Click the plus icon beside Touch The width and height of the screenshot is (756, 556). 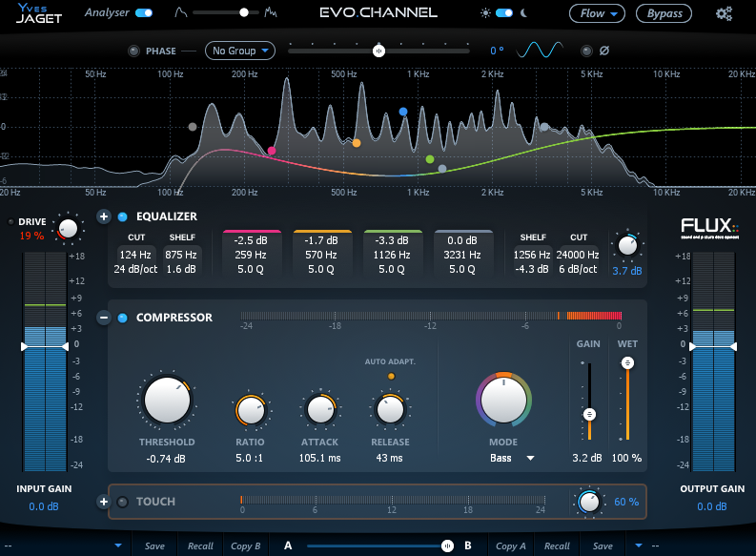coord(104,502)
